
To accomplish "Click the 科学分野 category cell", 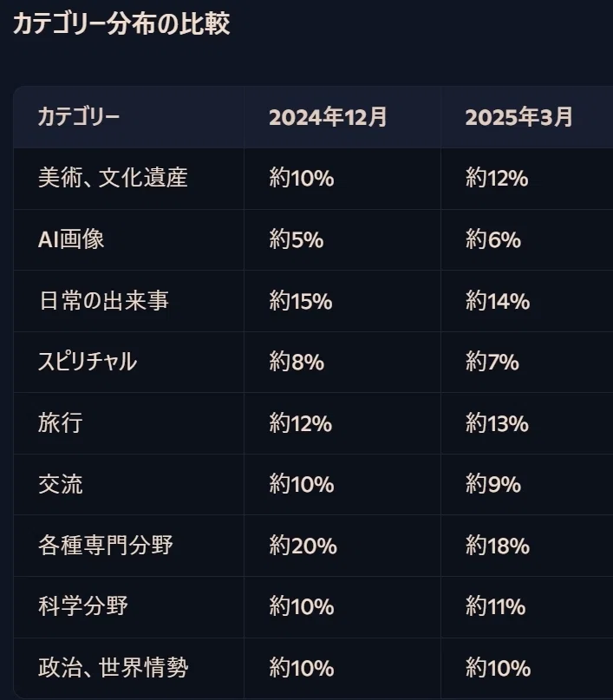I will click(83, 606).
